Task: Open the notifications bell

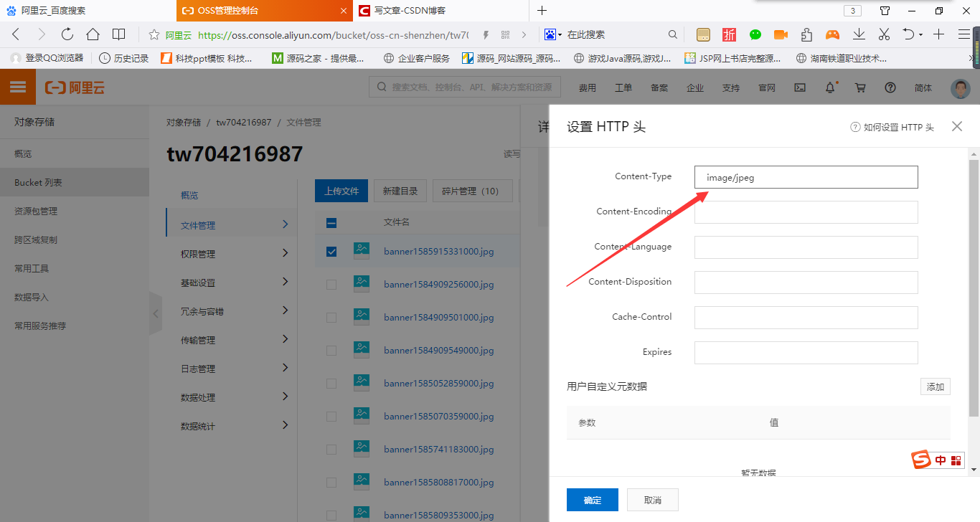Action: tap(829, 87)
